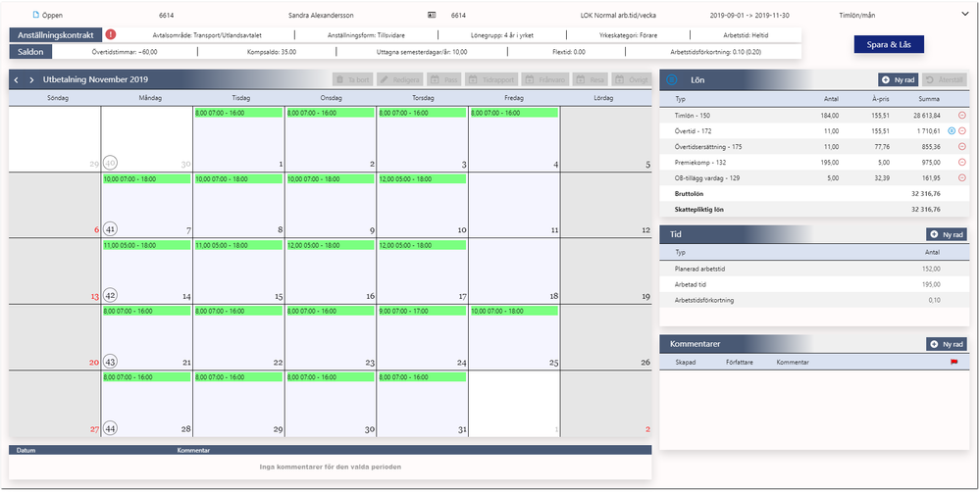The height and width of the screenshot is (492, 980).
Task: Click the red warning icon beside Anställningskontrakt
Action: [x=111, y=35]
